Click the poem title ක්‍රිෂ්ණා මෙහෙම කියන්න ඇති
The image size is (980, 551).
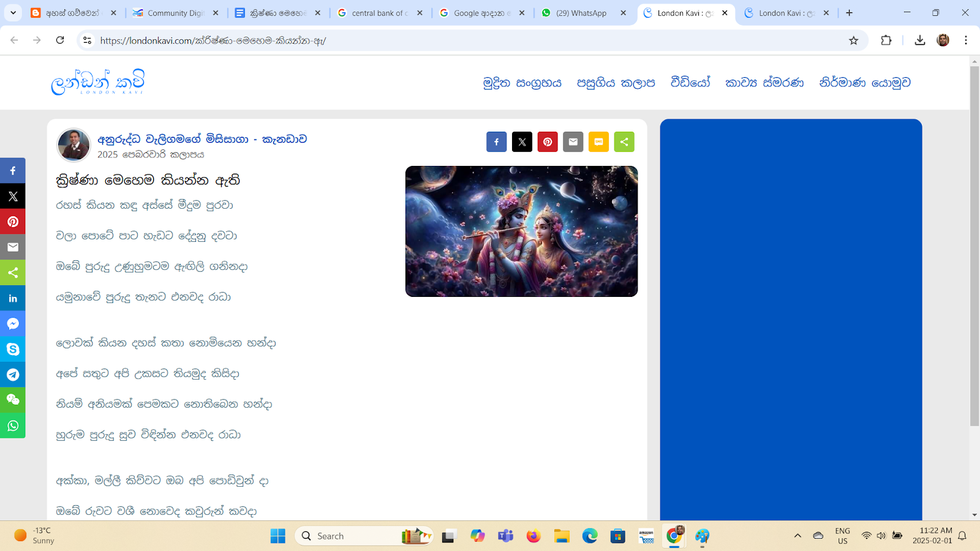point(148,180)
